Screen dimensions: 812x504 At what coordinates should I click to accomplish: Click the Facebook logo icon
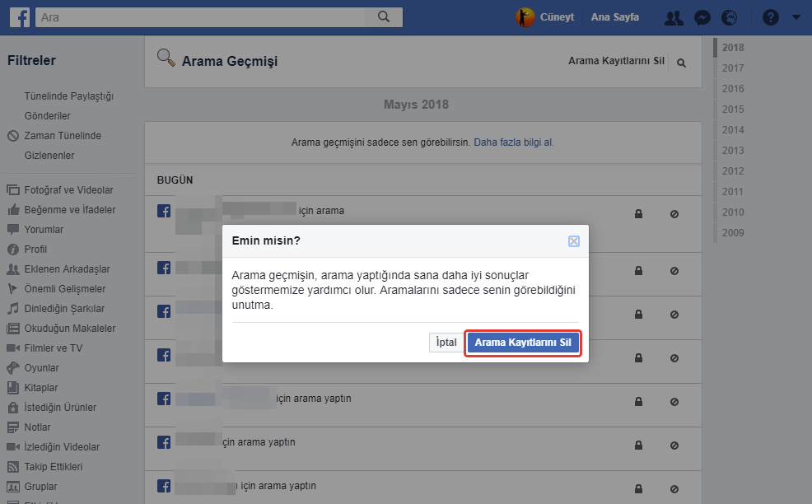click(x=20, y=16)
